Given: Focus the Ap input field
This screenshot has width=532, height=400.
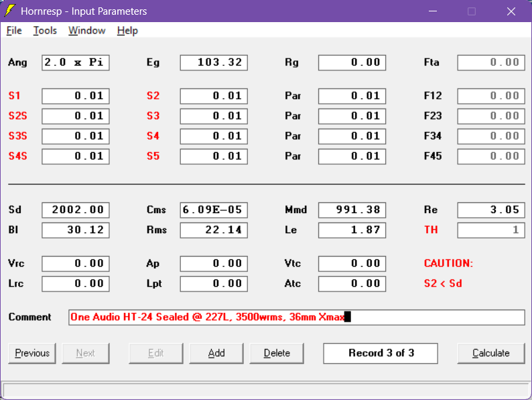Looking at the screenshot, I should (214, 263).
